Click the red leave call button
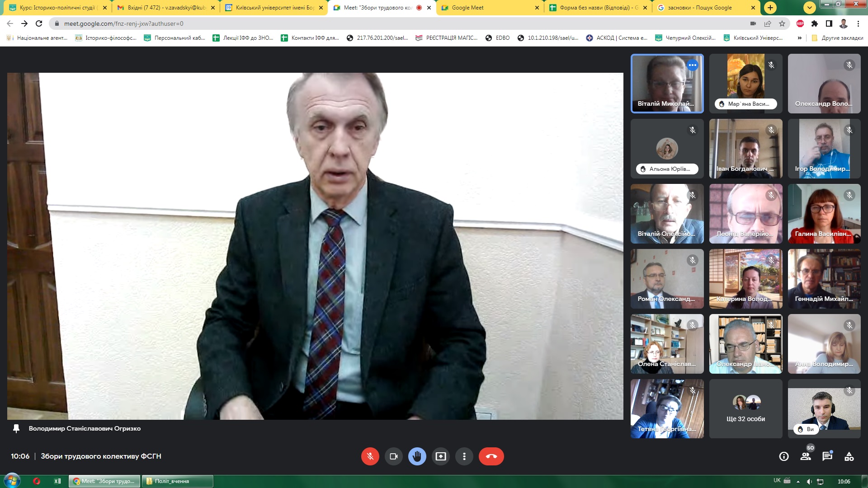This screenshot has height=488, width=868. 491,456
